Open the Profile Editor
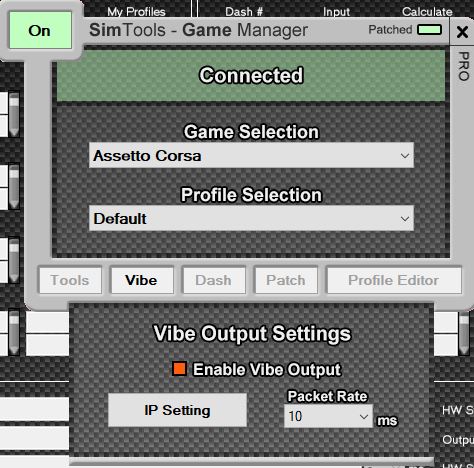 click(x=394, y=280)
